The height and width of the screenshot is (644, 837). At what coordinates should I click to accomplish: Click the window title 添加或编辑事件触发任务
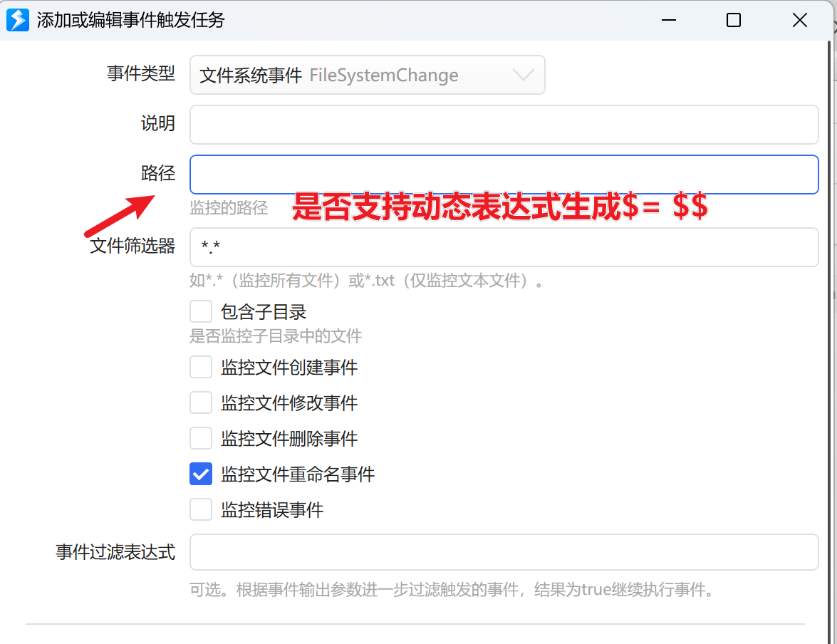click(x=130, y=20)
